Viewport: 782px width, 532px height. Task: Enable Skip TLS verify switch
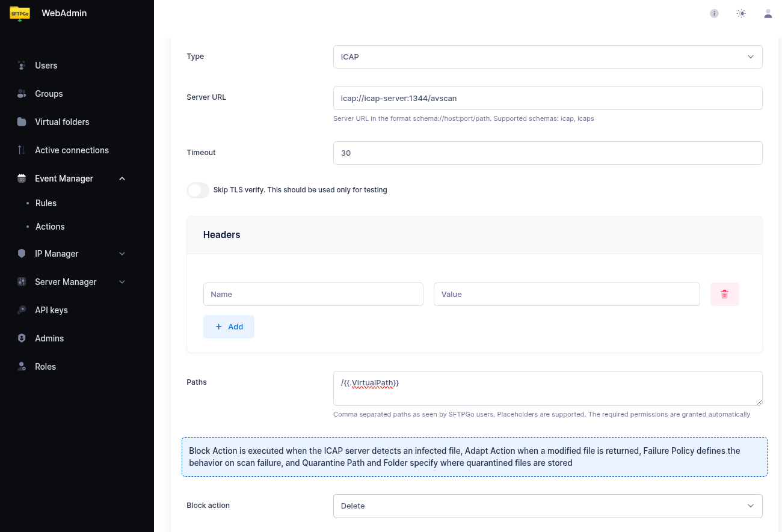click(198, 190)
